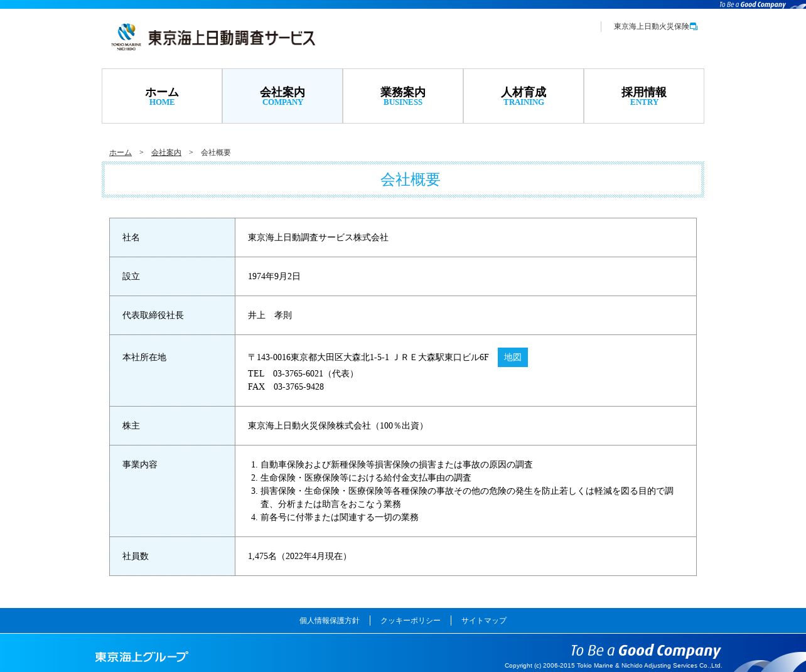Open the 業務案内 BUSINESS navigation tab
This screenshot has height=672, width=806.
[x=403, y=96]
